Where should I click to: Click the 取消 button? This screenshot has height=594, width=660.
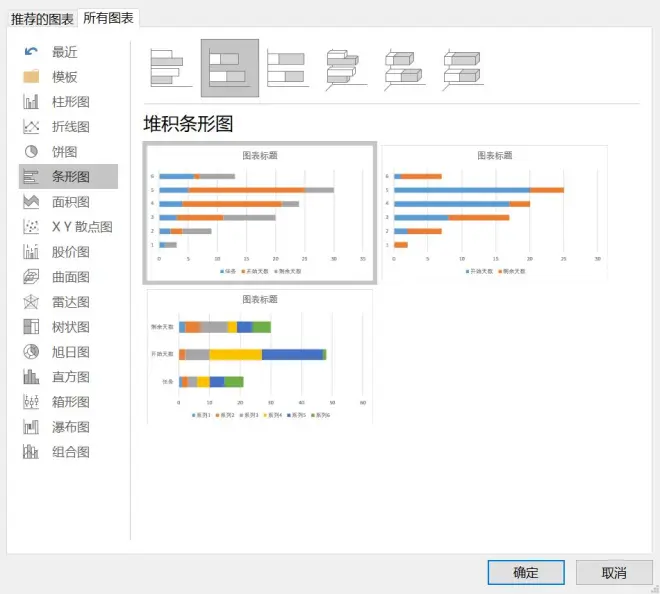click(614, 573)
